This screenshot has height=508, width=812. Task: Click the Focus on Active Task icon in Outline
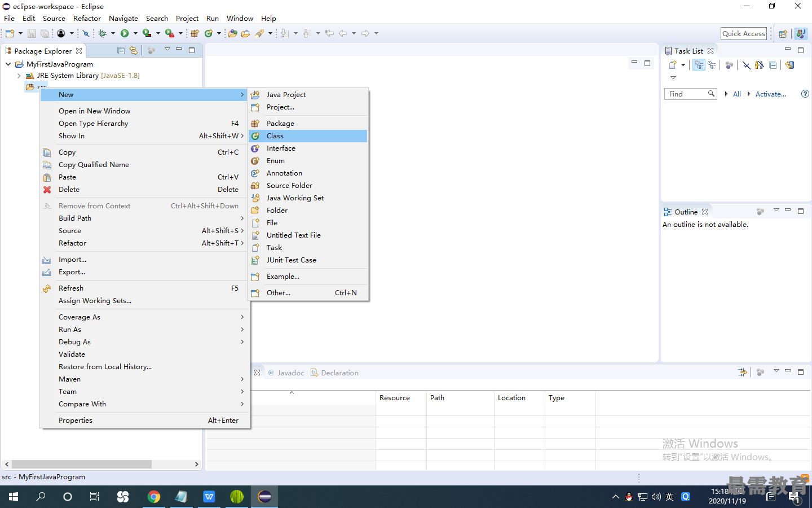coord(760,211)
